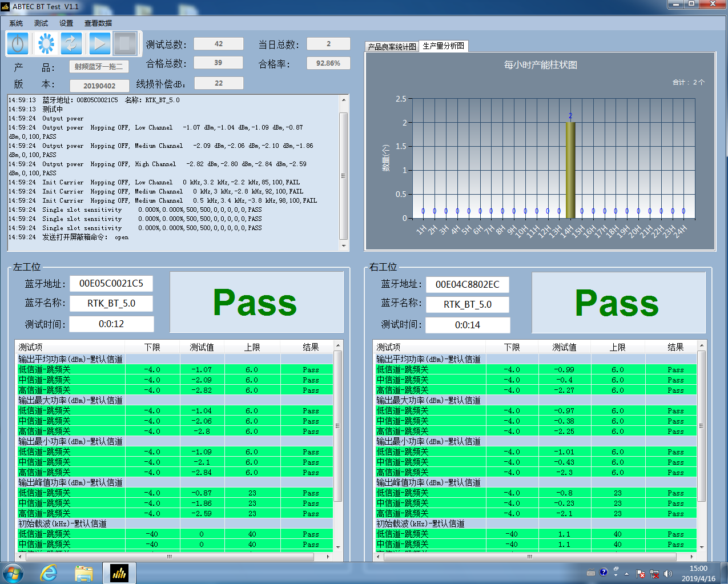Click the log pane scrollbar thumb
Screen dimensions: 728x584
[x=344, y=176]
